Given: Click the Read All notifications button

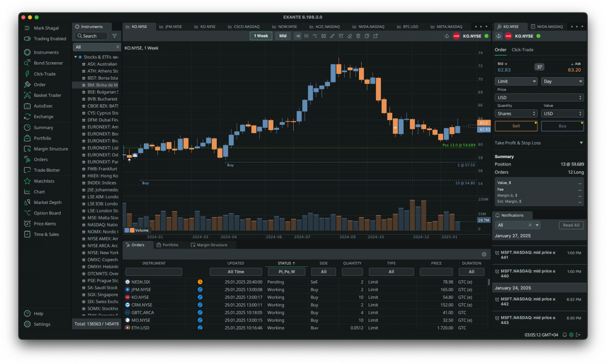Looking at the screenshot, I should [x=571, y=225].
